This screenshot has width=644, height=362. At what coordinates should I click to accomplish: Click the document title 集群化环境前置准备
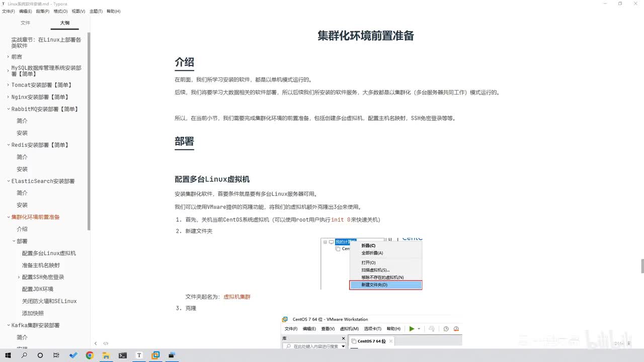366,36
